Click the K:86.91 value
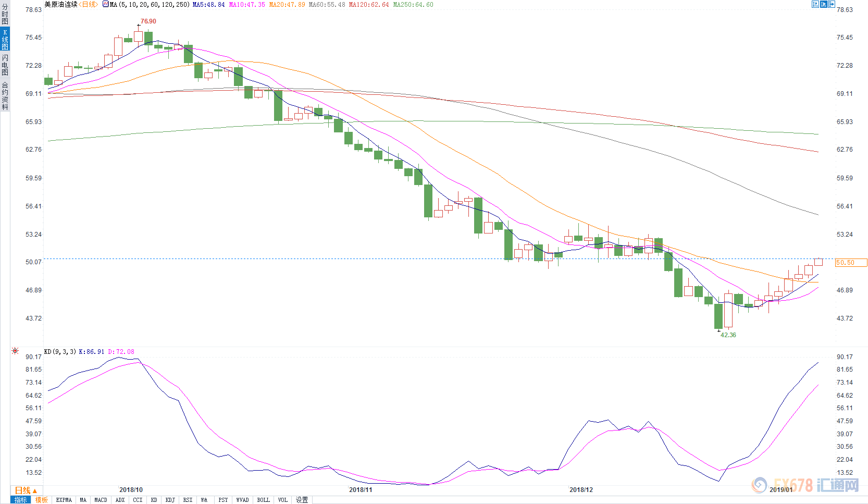This screenshot has height=504, width=868. pyautogui.click(x=92, y=352)
